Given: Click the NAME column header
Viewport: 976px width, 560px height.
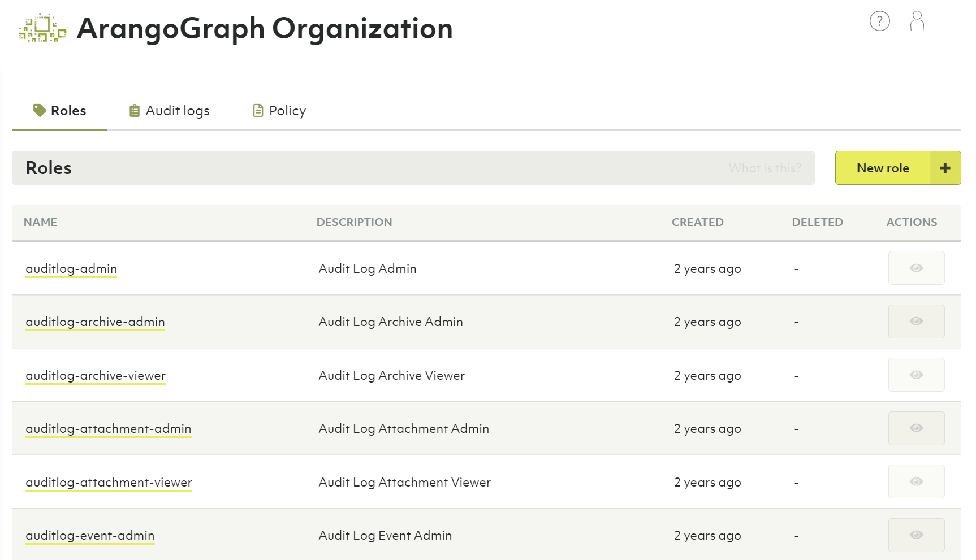Looking at the screenshot, I should click(40, 222).
